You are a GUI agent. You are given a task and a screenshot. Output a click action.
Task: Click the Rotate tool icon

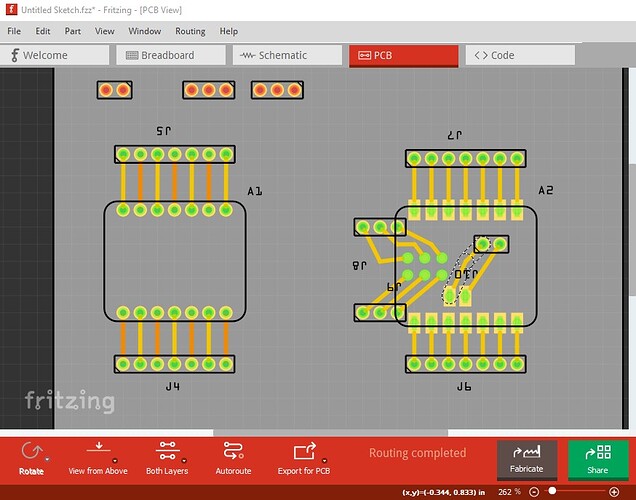point(32,451)
